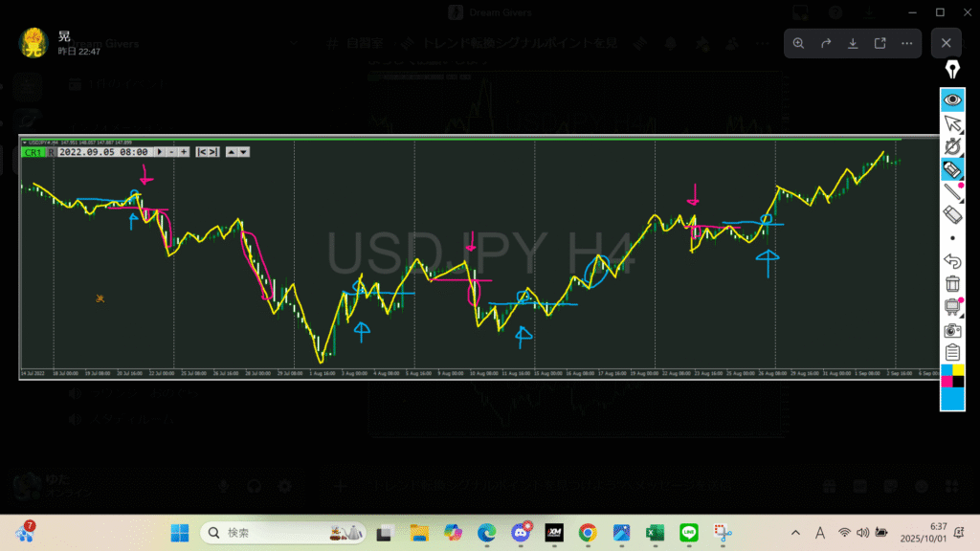Click the undo arrow in annotation toolbar

click(952, 260)
